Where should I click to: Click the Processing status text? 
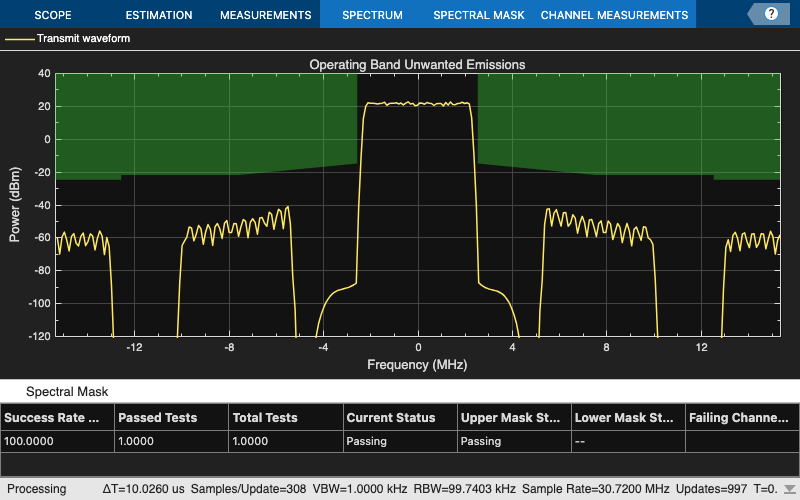click(37, 489)
